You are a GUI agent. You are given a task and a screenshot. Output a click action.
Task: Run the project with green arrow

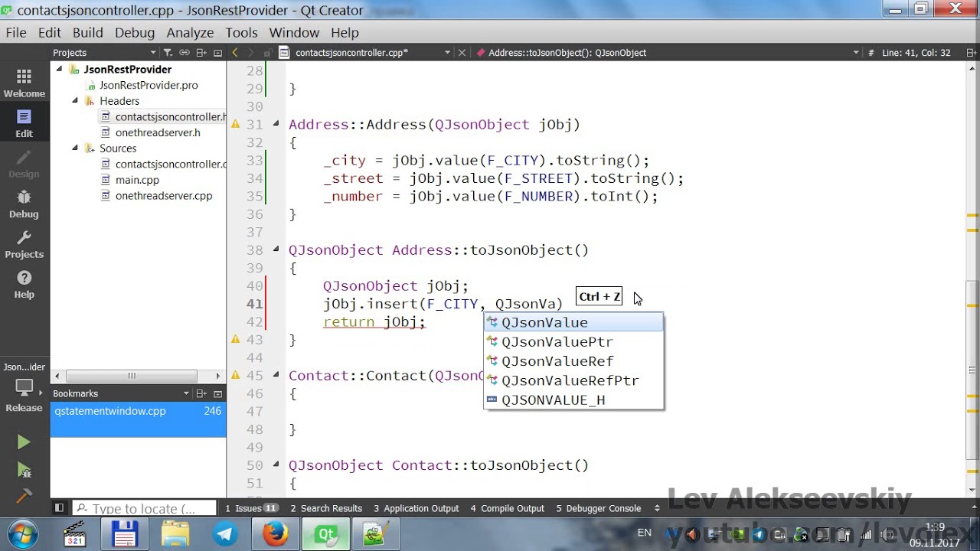click(x=24, y=442)
